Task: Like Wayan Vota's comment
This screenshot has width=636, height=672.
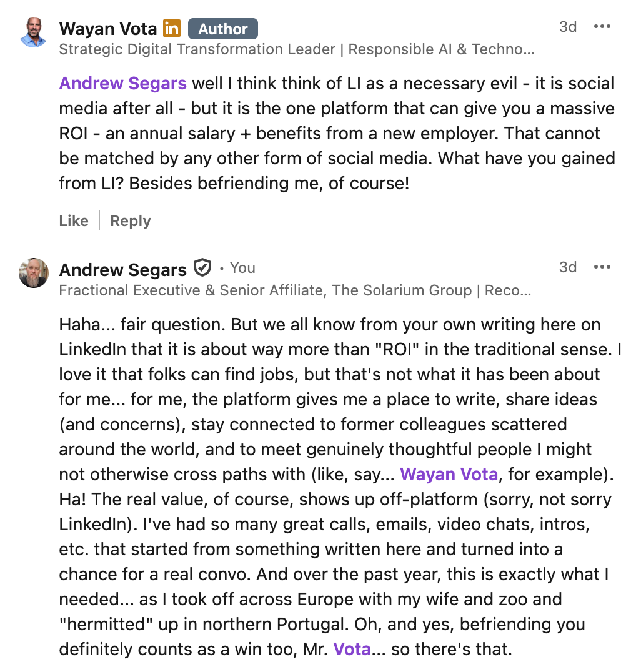Action: pyautogui.click(x=74, y=220)
